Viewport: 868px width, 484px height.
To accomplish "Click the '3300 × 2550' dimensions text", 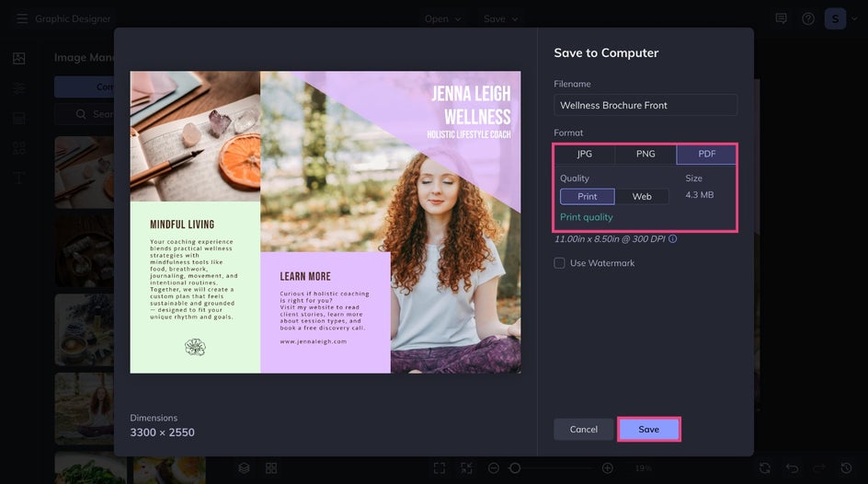I will tap(162, 432).
